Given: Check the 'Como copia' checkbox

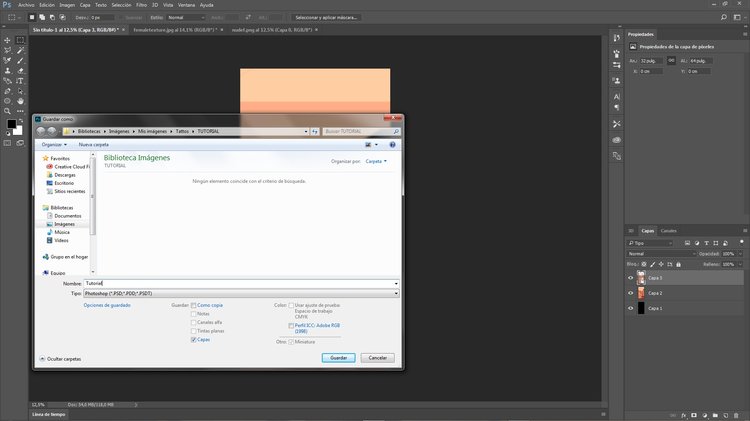Looking at the screenshot, I should [x=193, y=305].
